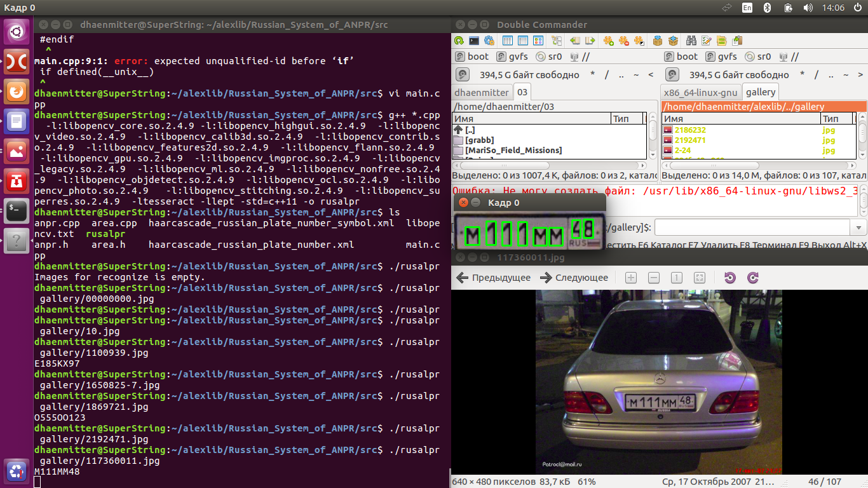Screen dimensions: 868x488
Task: Click the Предыдущее button in image viewer
Action: tap(494, 278)
